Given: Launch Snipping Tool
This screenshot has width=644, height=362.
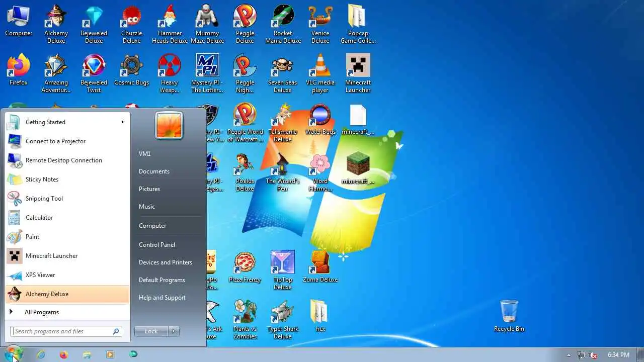Looking at the screenshot, I should 67,198.
